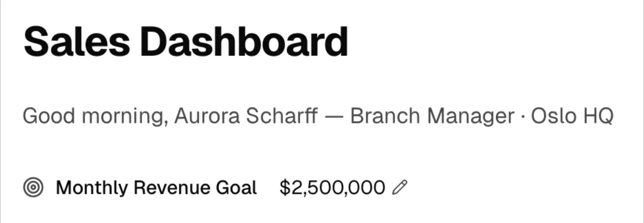
Task: Click the word Goal in the goal label
Action: click(236, 187)
